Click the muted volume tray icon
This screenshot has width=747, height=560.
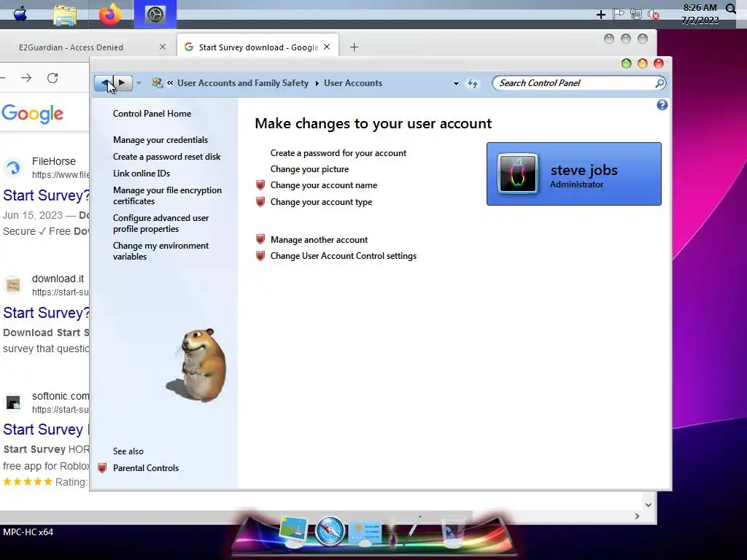pos(654,15)
